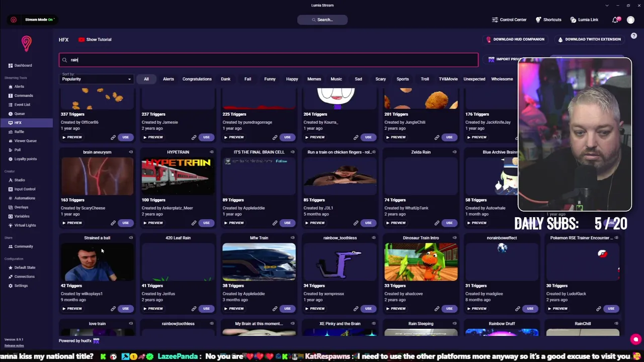Filter by Funny category

point(270,79)
